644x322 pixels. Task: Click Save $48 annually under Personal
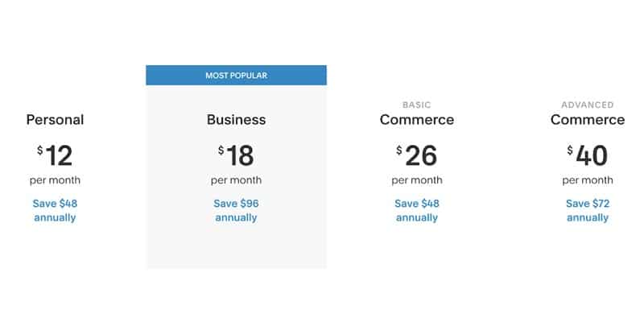coord(55,210)
